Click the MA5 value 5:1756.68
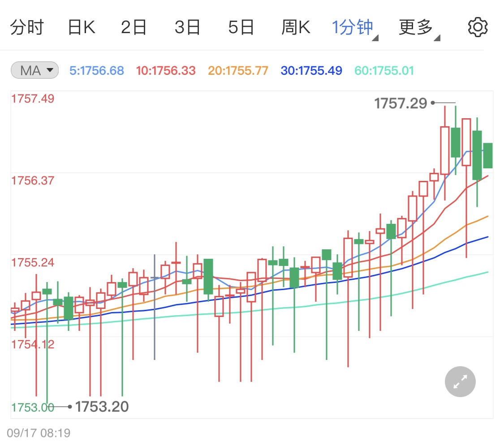The width and height of the screenshot is (504, 445). click(x=96, y=70)
